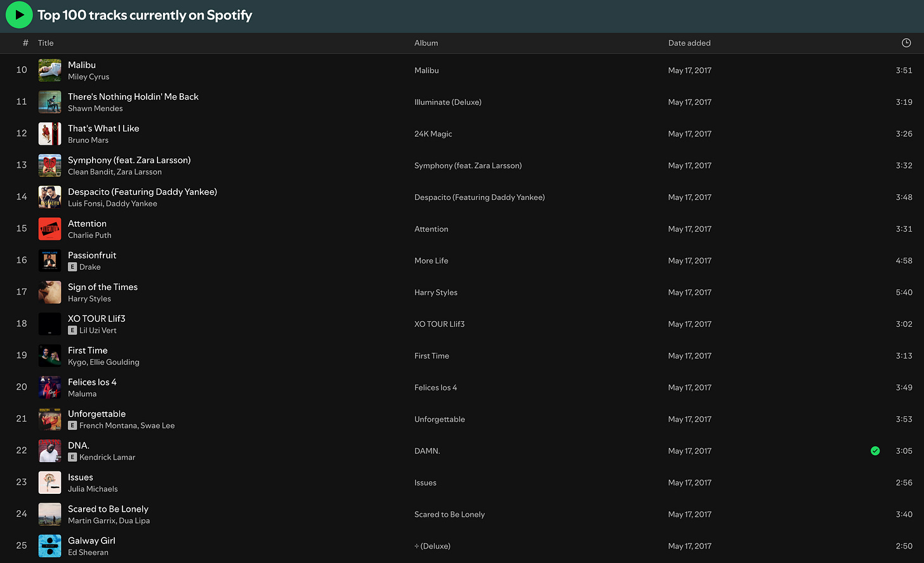
Task: Open artist Ed Sheeran link
Action: [88, 553]
